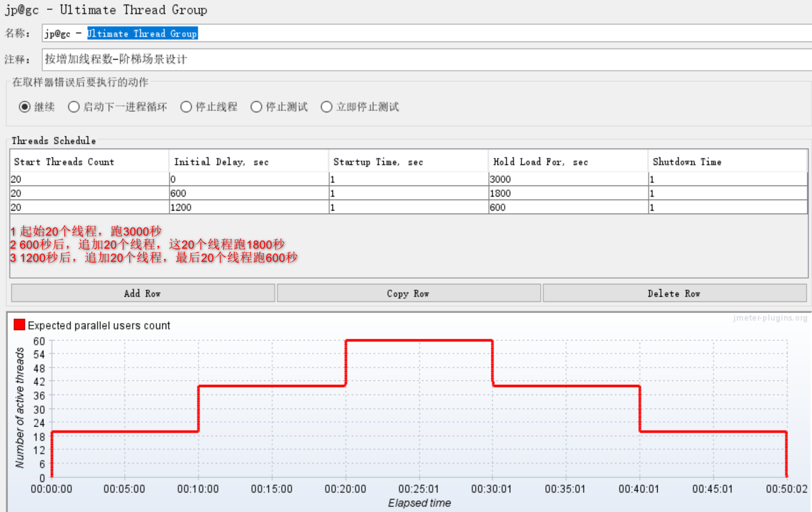Click the Shutdown Time column header
Image resolution: width=812 pixels, height=512 pixels.
point(728,161)
